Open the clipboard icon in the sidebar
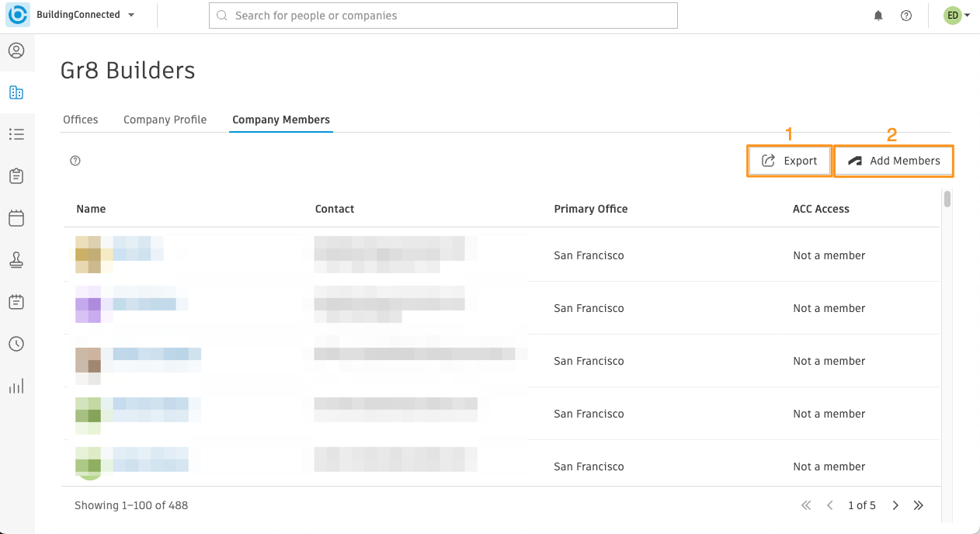Screen dimensions: 980x534 pos(16,176)
